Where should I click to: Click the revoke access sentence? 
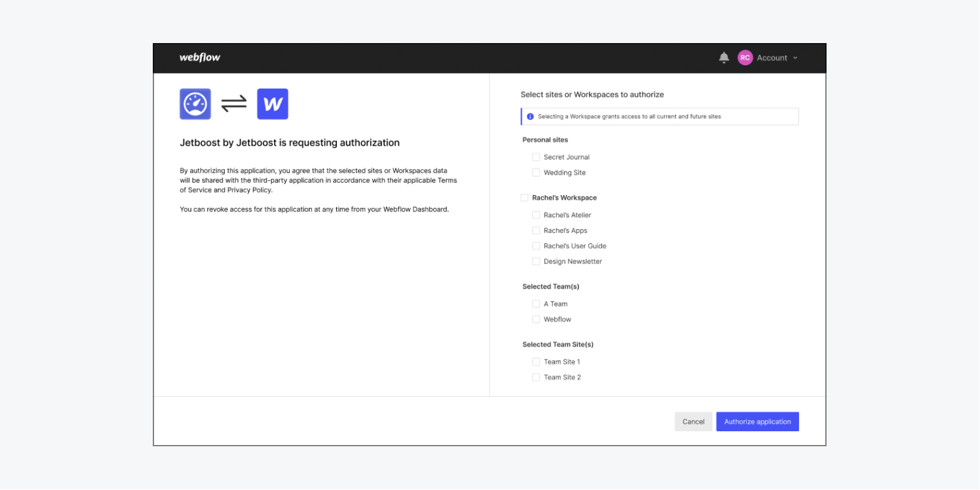[x=315, y=209]
